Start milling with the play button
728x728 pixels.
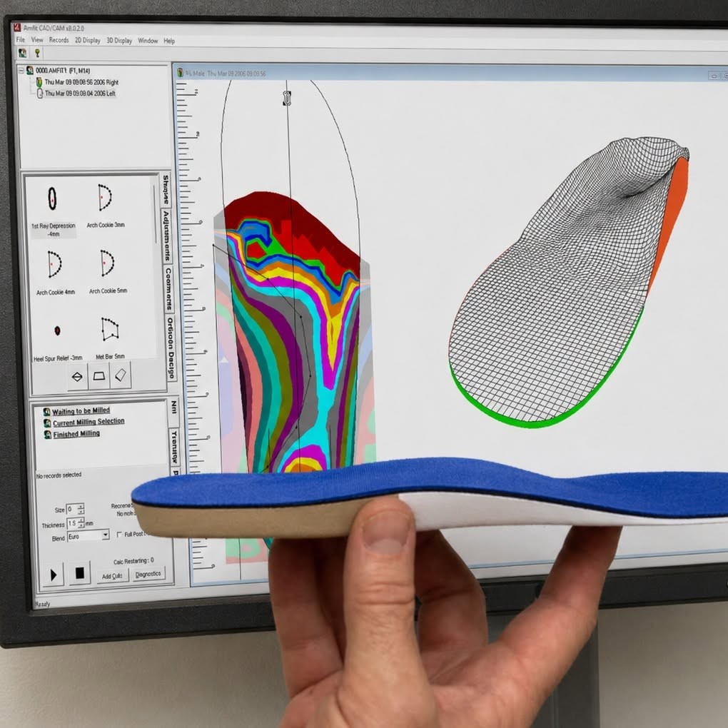pyautogui.click(x=53, y=575)
